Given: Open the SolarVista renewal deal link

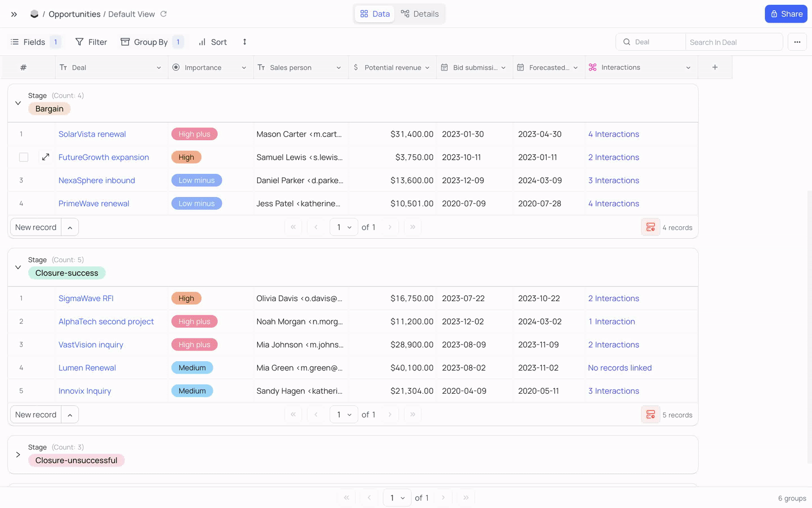Looking at the screenshot, I should (x=92, y=134).
